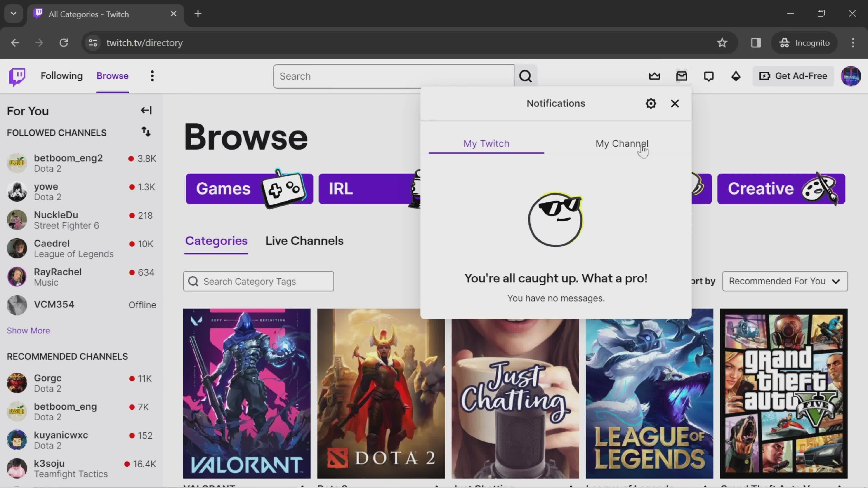Open the Games category button
Screen dimensions: 868x488
249,189
